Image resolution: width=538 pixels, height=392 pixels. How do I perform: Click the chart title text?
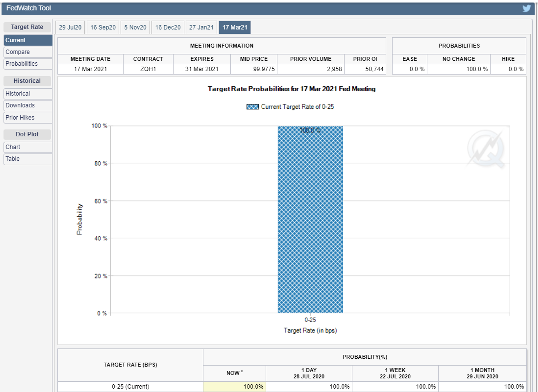click(291, 89)
